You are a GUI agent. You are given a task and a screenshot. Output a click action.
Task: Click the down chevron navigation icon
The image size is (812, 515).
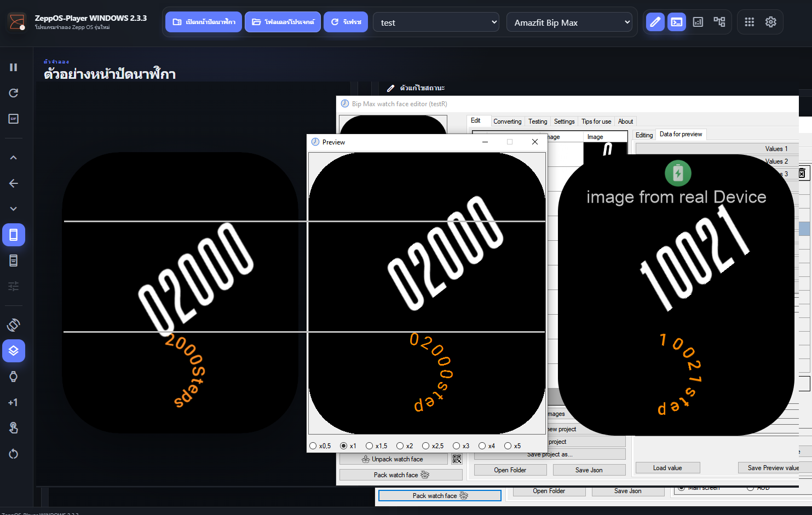[x=14, y=209]
